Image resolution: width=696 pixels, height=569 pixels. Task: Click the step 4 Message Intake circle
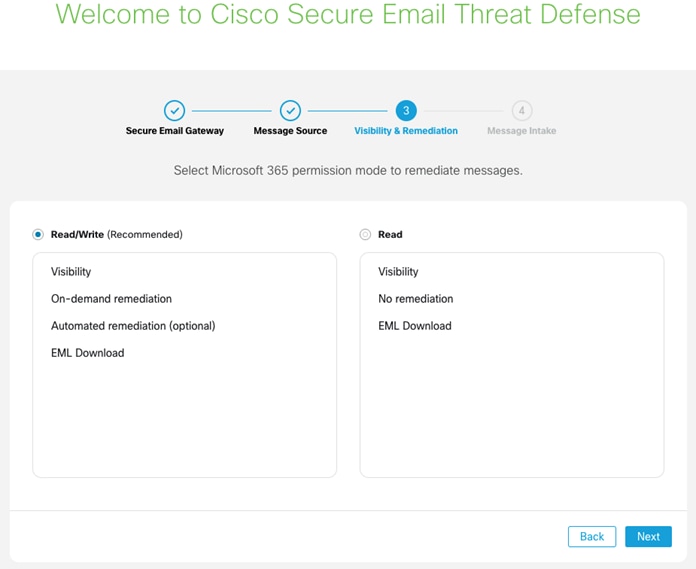click(x=522, y=111)
